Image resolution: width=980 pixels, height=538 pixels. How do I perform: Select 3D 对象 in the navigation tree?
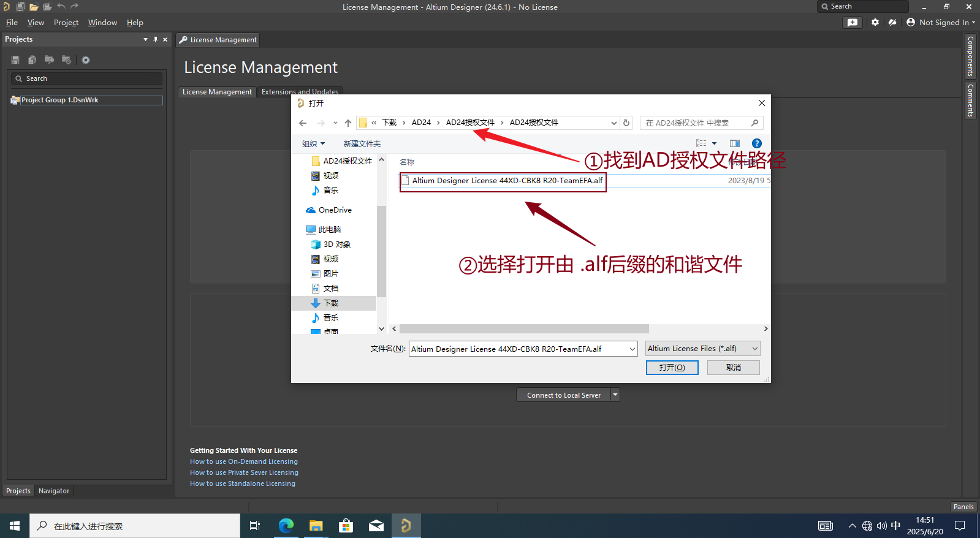[331, 244]
